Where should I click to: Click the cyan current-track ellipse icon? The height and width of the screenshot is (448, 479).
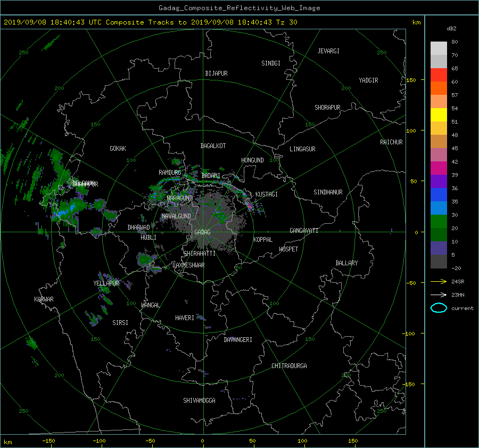439,308
